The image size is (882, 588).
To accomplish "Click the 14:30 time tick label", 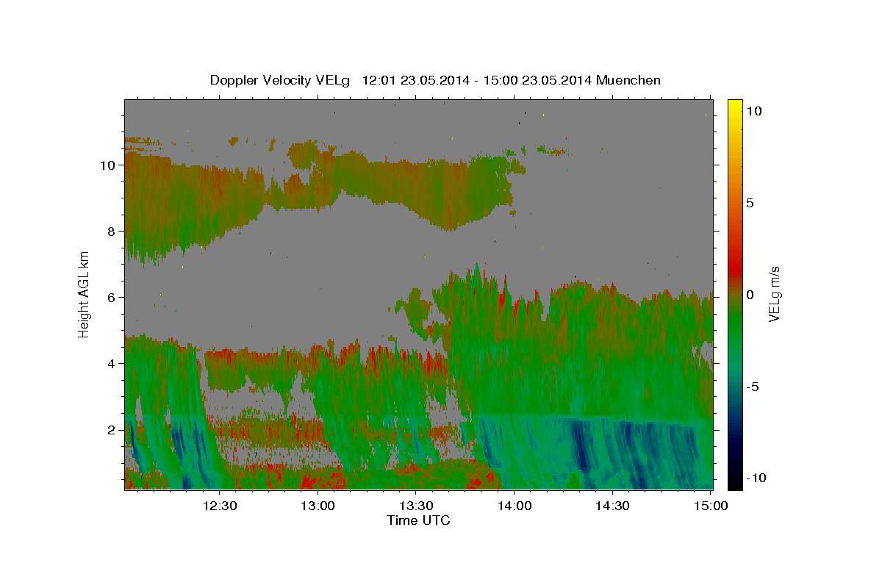I will point(612,506).
